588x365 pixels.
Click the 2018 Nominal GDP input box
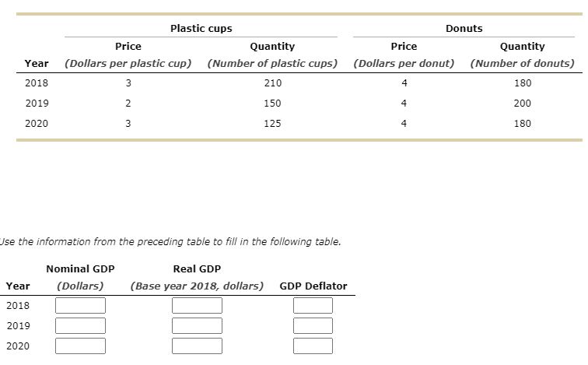pos(80,305)
